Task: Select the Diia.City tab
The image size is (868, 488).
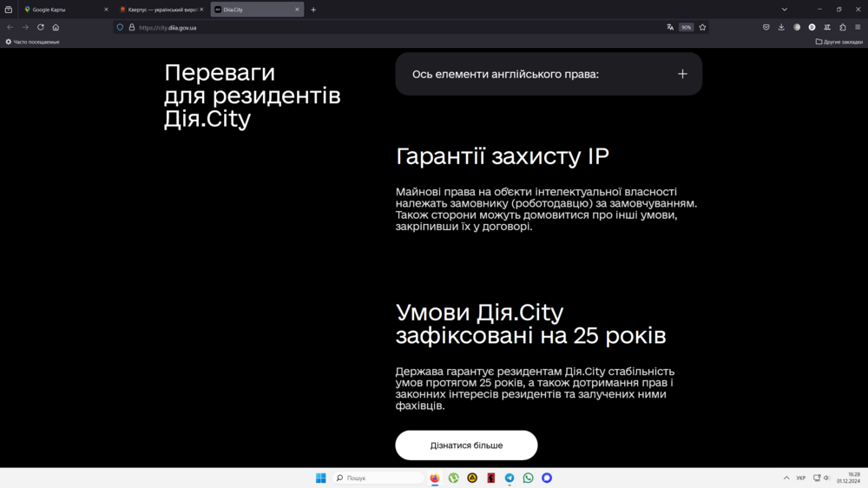Action: 257,10
